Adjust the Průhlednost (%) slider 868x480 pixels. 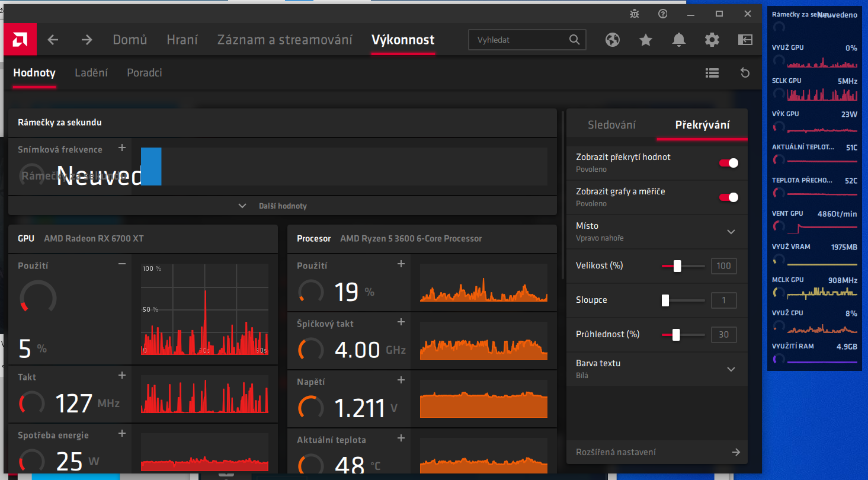[x=683, y=335]
